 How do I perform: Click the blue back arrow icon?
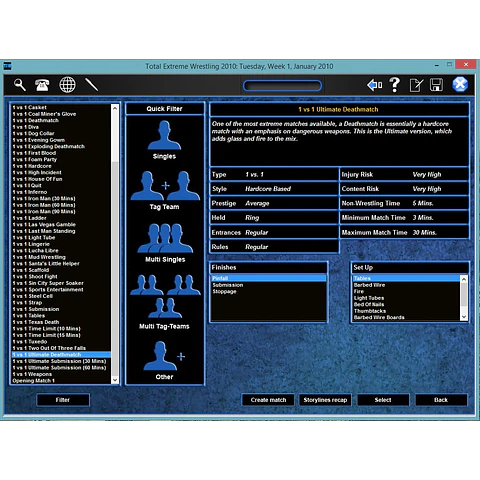[374, 85]
